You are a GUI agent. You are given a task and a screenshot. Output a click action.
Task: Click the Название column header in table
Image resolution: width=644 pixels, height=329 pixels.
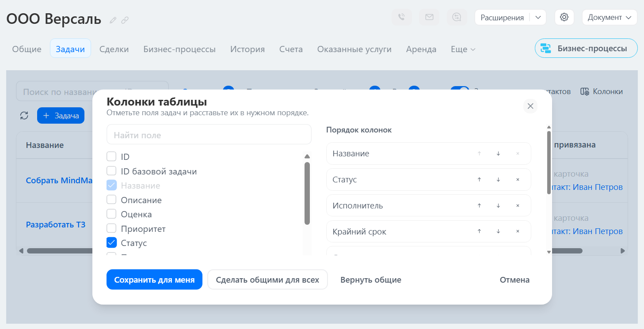click(x=45, y=145)
